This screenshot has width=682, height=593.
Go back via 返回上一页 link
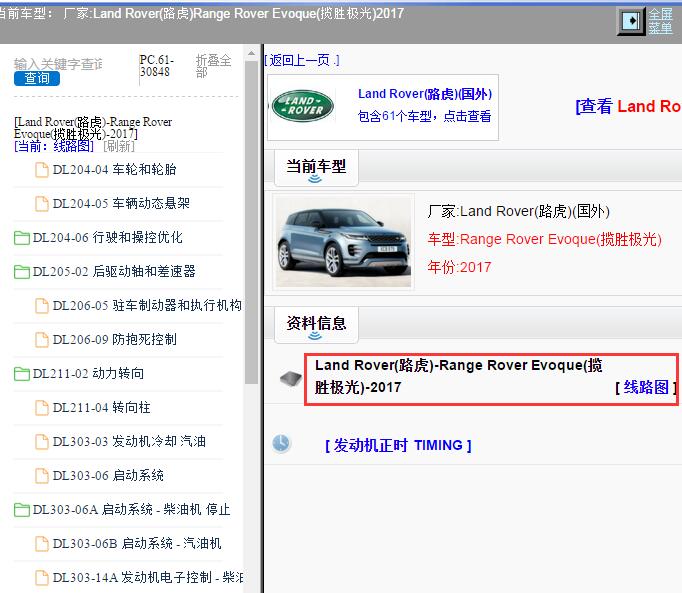pyautogui.click(x=302, y=60)
